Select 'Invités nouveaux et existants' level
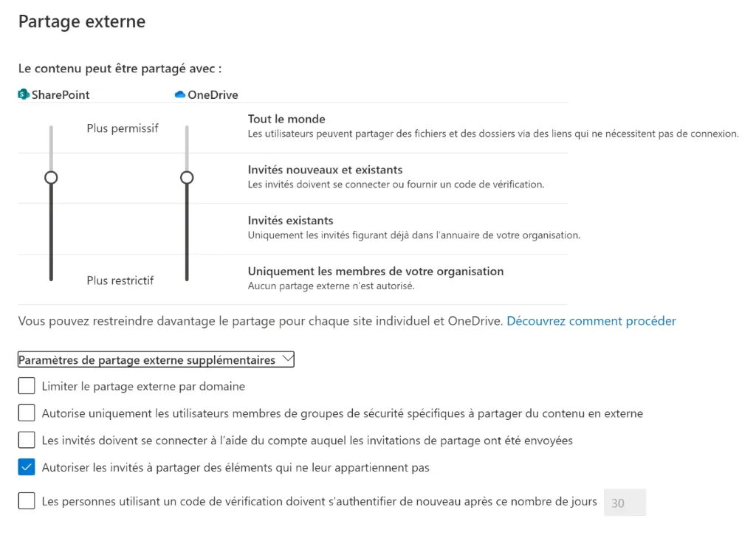The height and width of the screenshot is (538, 756). (x=325, y=170)
